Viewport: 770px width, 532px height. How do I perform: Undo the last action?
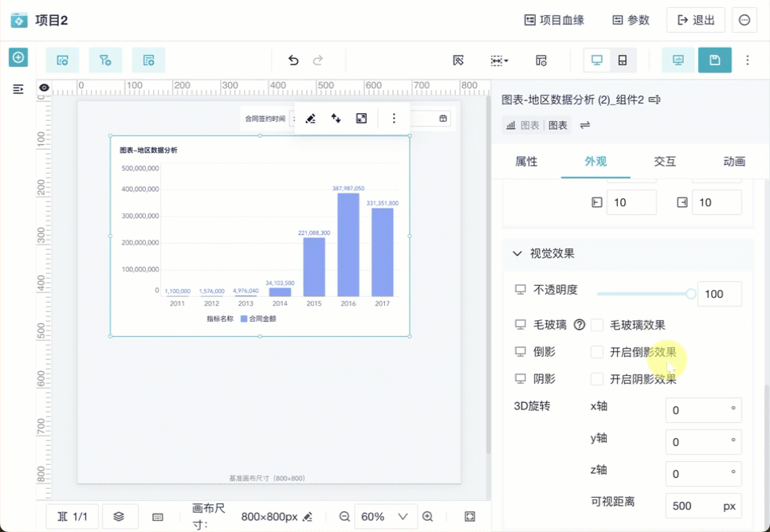pos(293,61)
